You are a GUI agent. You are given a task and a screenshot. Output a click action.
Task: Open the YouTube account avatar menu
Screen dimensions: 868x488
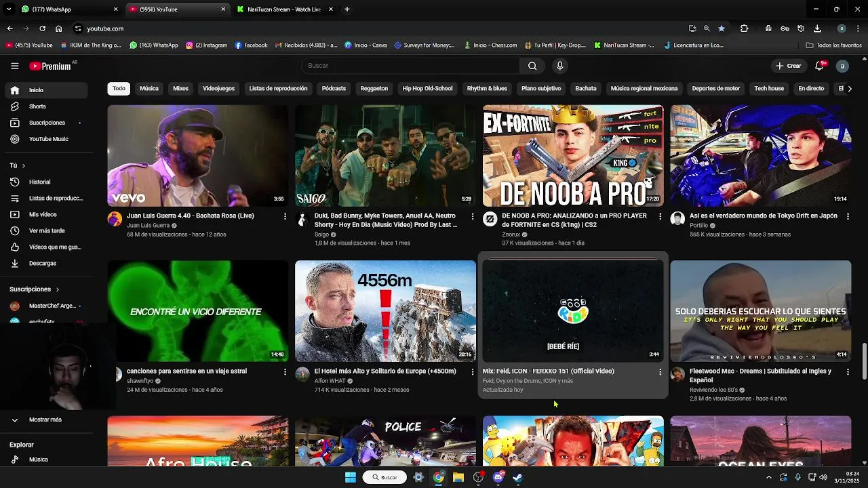click(842, 66)
